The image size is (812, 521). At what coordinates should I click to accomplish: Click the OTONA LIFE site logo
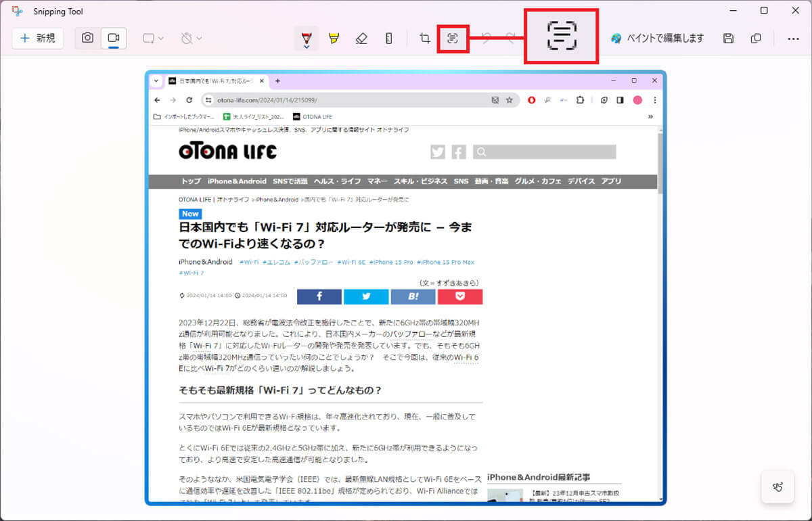[227, 152]
